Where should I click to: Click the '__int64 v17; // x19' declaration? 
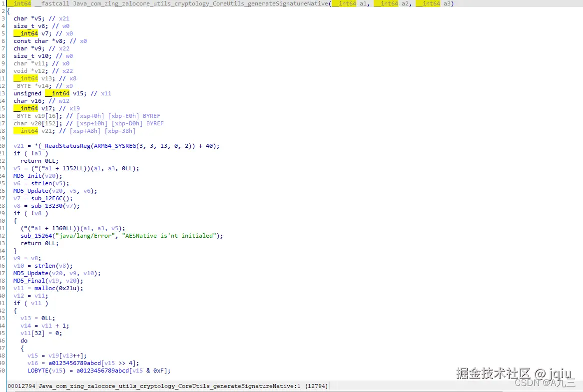[47, 108]
